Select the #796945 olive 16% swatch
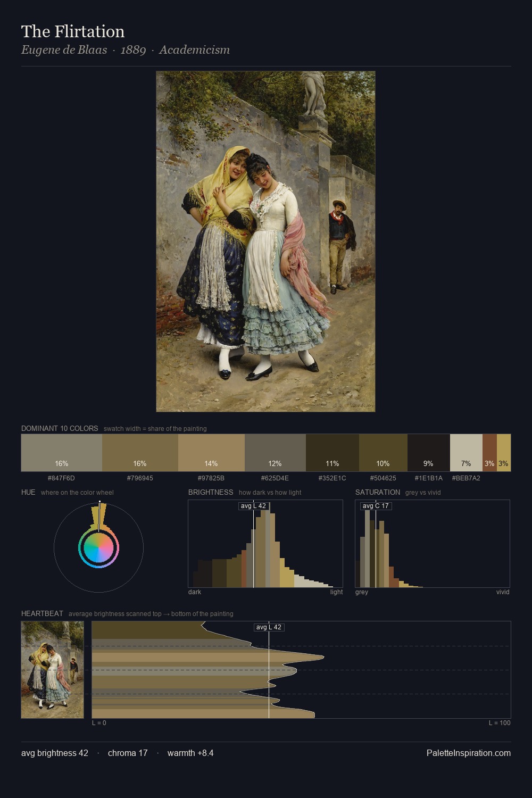Screen dimensions: 532x798 140,453
